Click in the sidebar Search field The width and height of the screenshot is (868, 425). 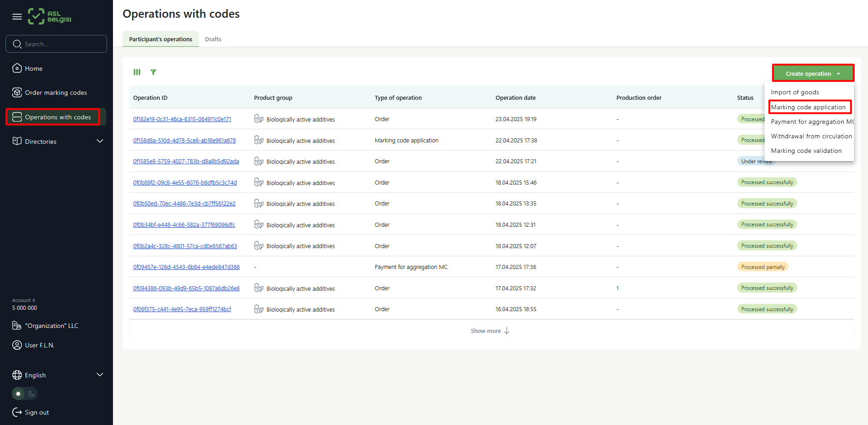click(x=56, y=44)
